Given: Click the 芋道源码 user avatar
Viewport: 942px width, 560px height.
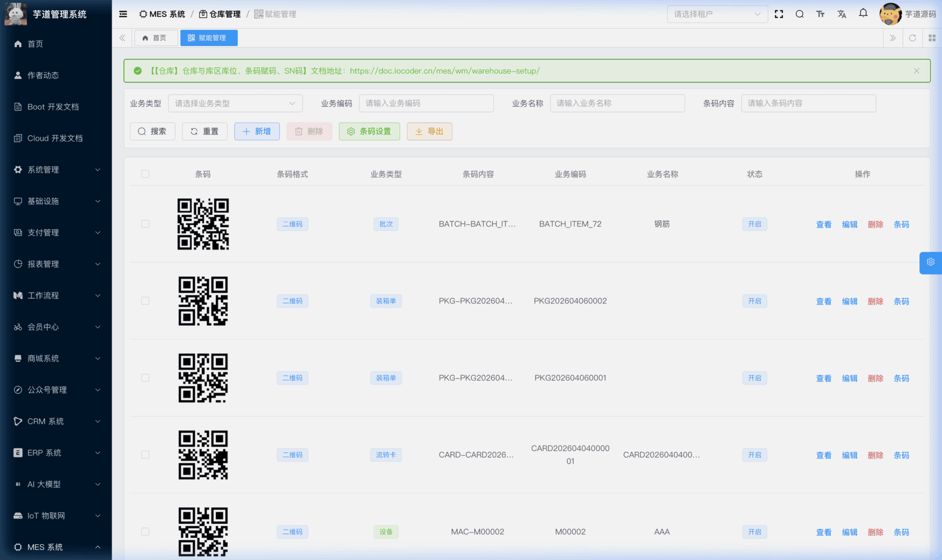Looking at the screenshot, I should coord(892,14).
